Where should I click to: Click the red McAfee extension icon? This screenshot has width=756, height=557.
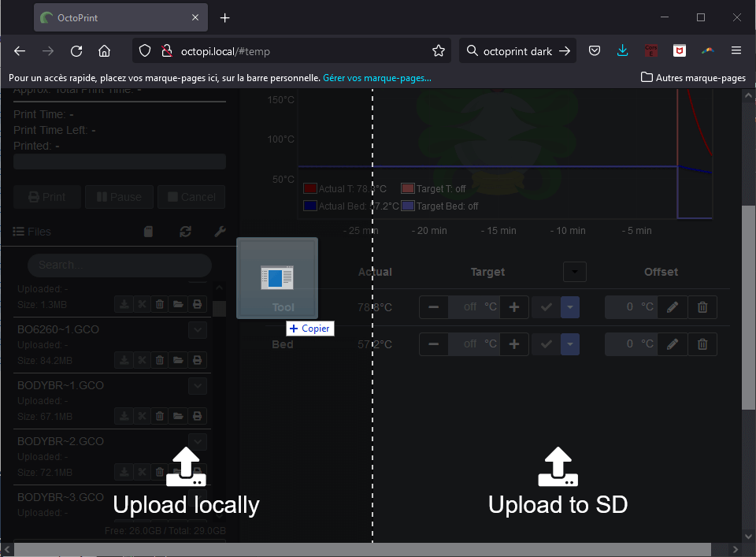680,50
